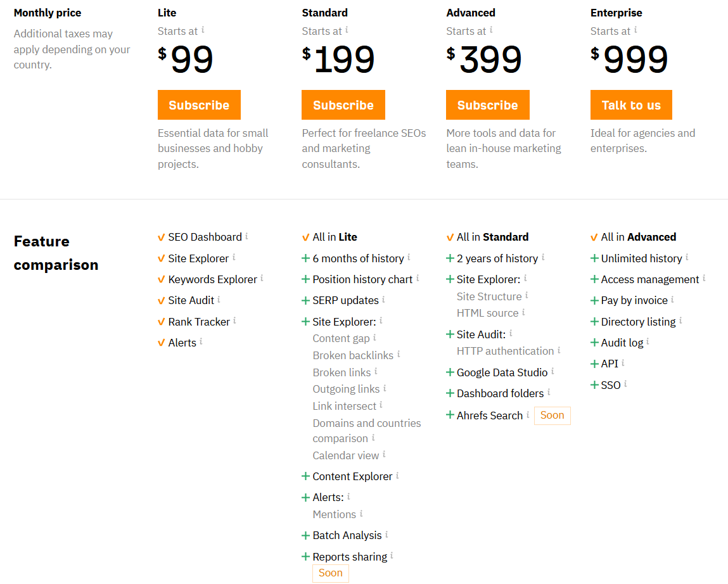Click info icon next to Google Data Studio
The width and height of the screenshot is (728, 584).
[552, 371]
